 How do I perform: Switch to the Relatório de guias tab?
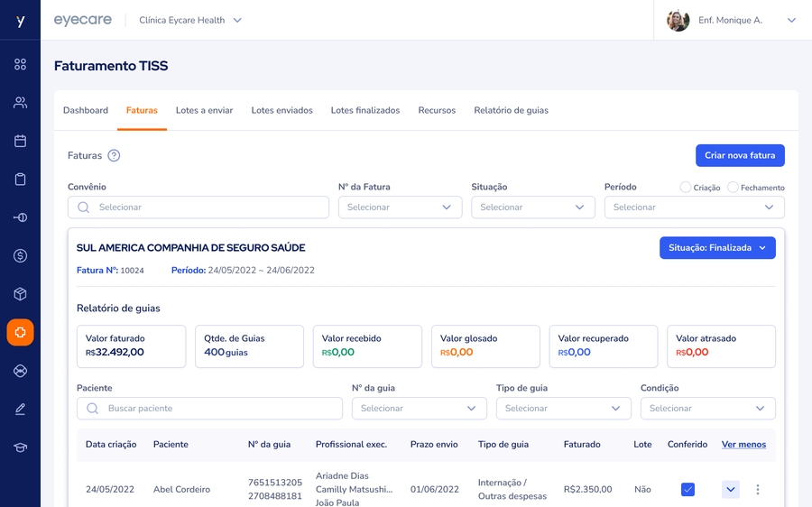[x=511, y=110]
